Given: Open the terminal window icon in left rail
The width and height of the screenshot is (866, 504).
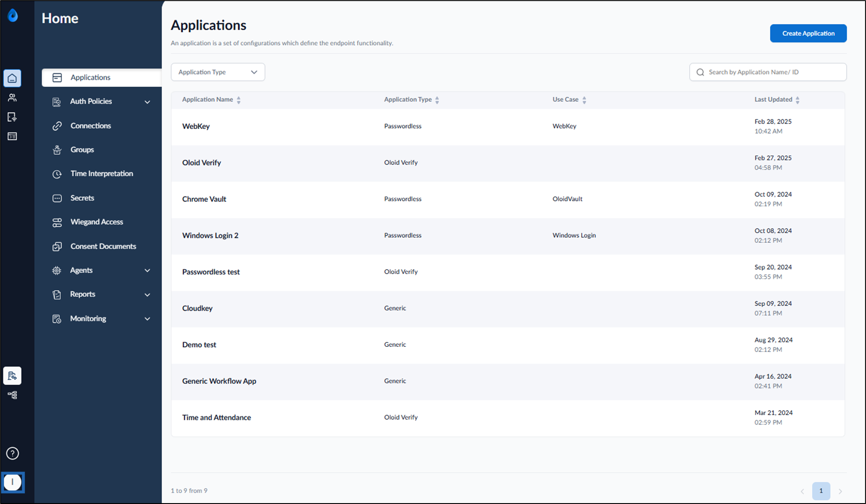Looking at the screenshot, I should pyautogui.click(x=12, y=136).
